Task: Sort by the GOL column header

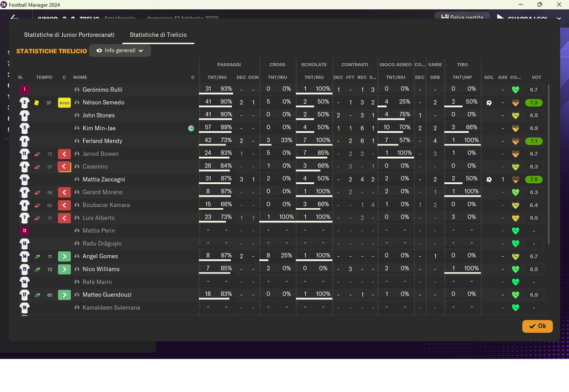Action: [x=489, y=77]
